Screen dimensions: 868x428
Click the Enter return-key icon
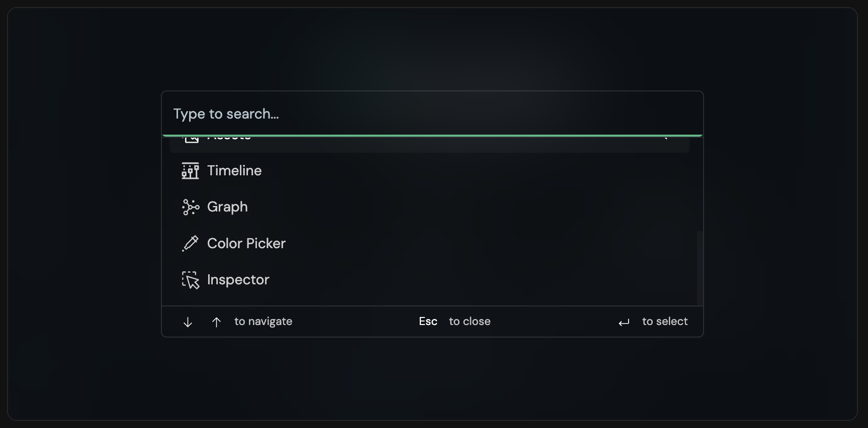coord(624,323)
